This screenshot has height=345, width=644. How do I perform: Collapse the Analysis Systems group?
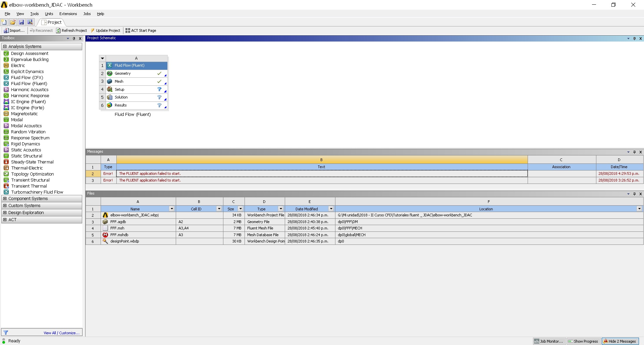click(x=5, y=46)
